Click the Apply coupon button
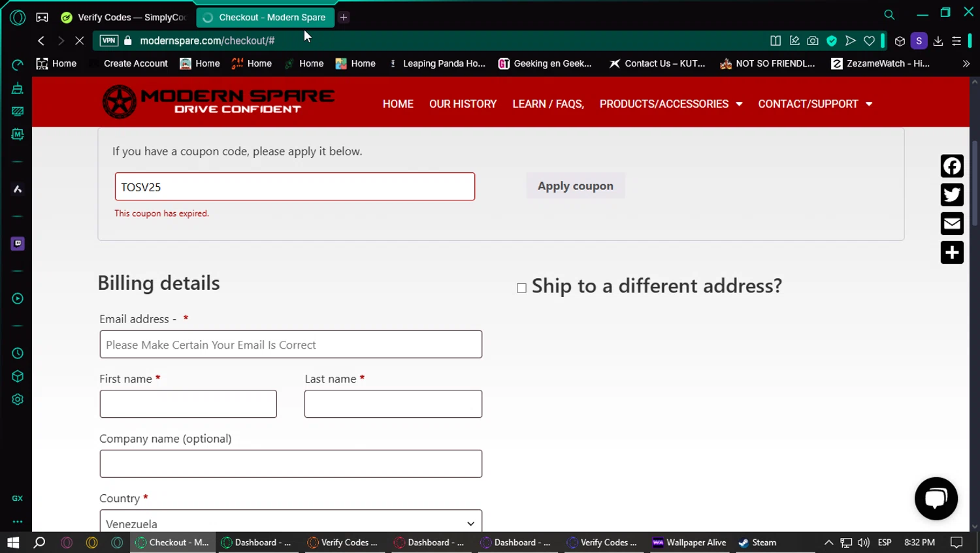This screenshot has height=553, width=980. point(576,186)
